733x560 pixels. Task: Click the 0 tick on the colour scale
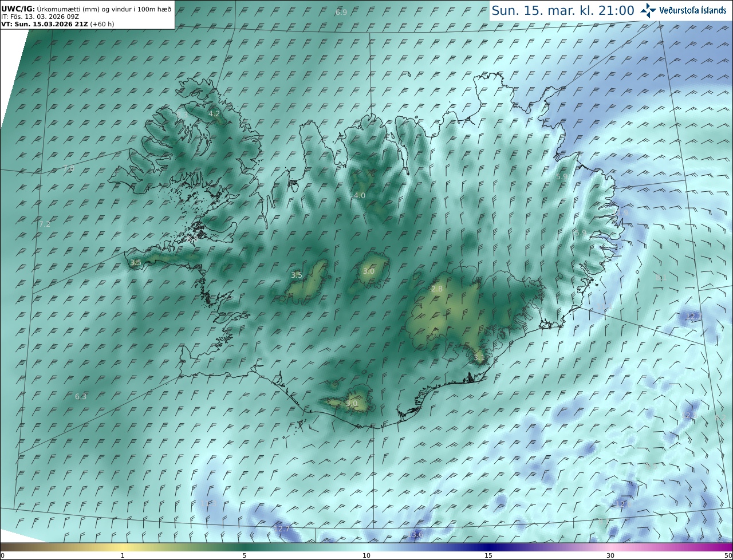coord(2,555)
